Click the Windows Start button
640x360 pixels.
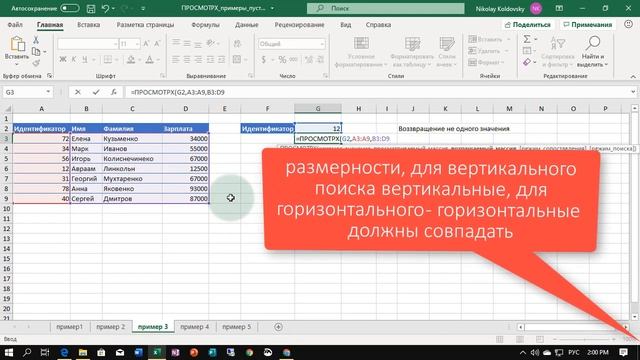[9, 352]
